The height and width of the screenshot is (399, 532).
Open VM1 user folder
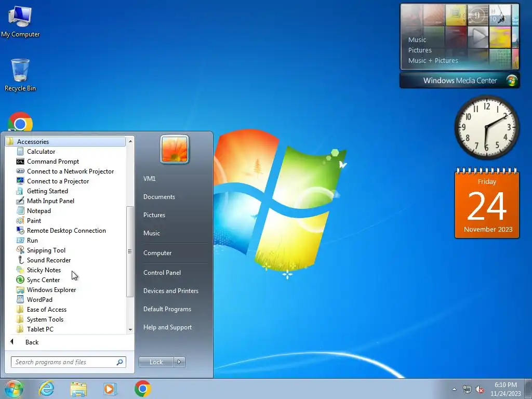(x=149, y=179)
